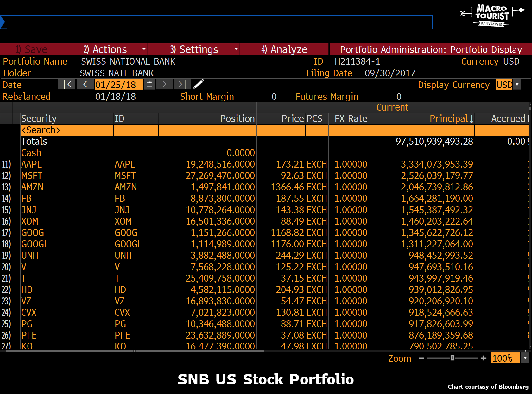Go to previous date arrow
Viewport: 532px width, 394px height.
point(85,85)
